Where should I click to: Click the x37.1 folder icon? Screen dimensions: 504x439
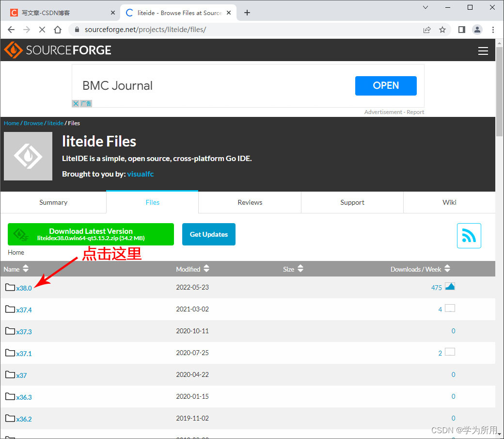(x=10, y=353)
